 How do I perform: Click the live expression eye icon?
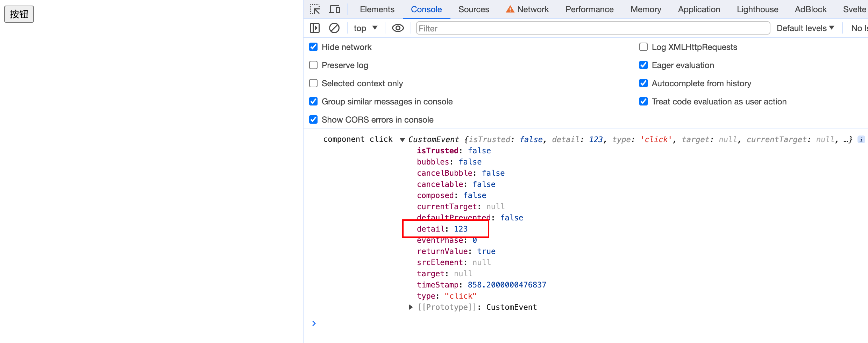(398, 28)
